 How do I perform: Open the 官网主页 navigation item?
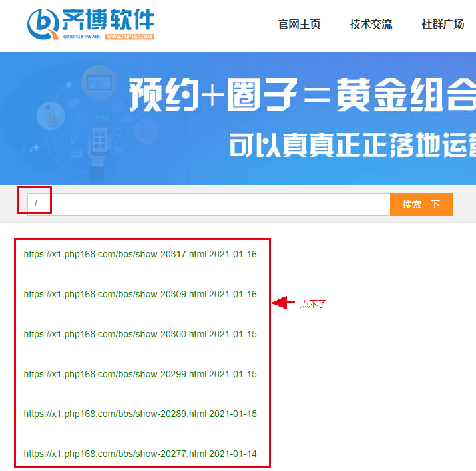pos(299,25)
